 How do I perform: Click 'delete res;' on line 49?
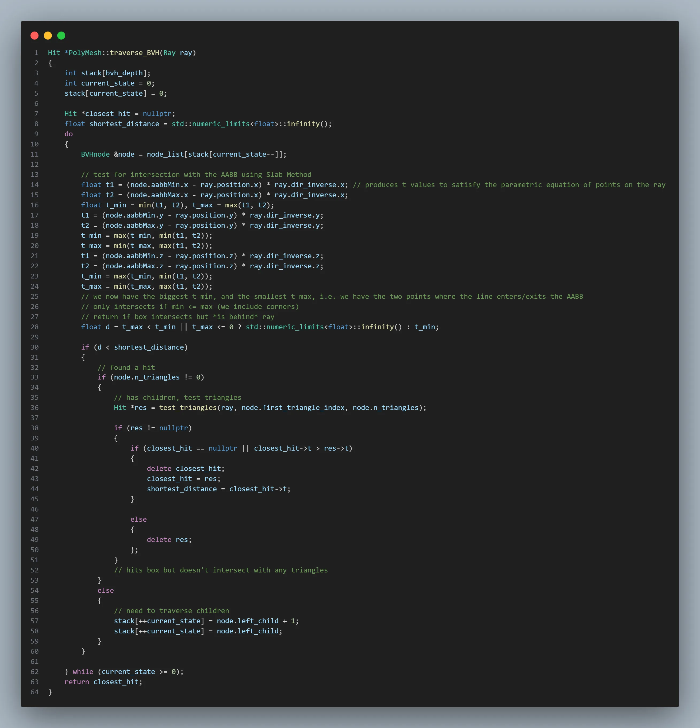pyautogui.click(x=170, y=540)
